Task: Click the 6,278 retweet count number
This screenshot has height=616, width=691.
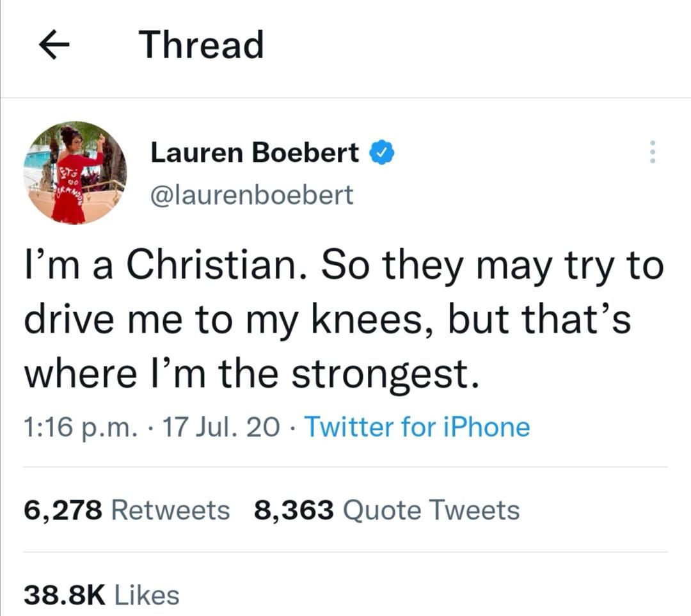Action: pos(62,510)
